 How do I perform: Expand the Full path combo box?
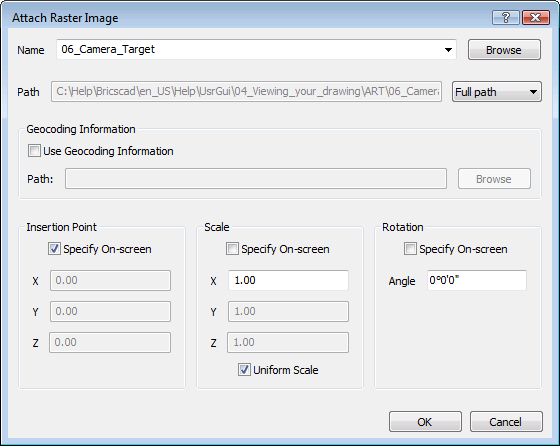tap(497, 92)
